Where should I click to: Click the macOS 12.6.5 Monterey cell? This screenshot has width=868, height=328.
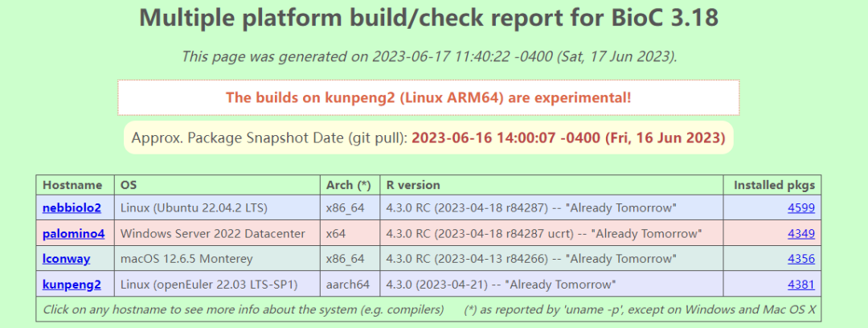tap(186, 259)
